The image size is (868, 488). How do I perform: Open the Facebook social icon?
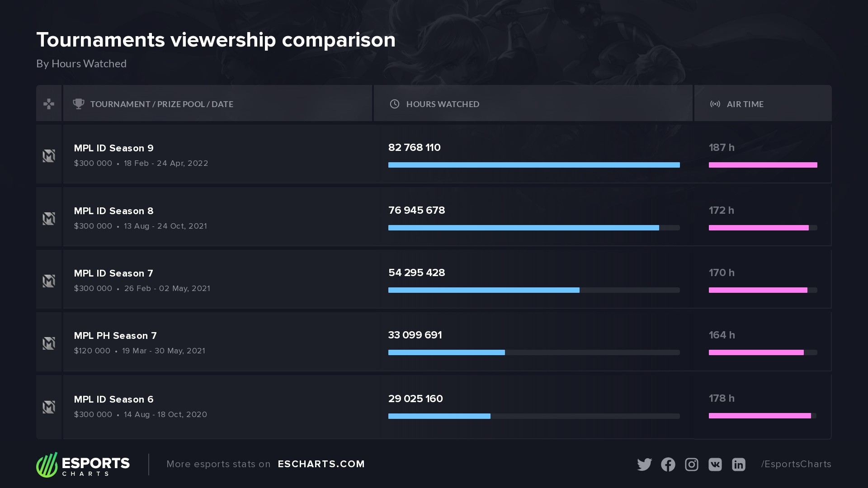tap(668, 465)
